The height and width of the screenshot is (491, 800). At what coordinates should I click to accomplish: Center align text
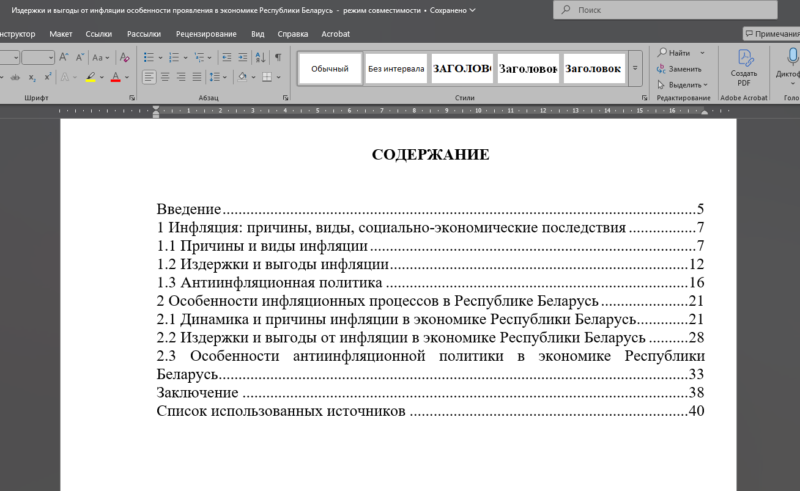(x=165, y=77)
